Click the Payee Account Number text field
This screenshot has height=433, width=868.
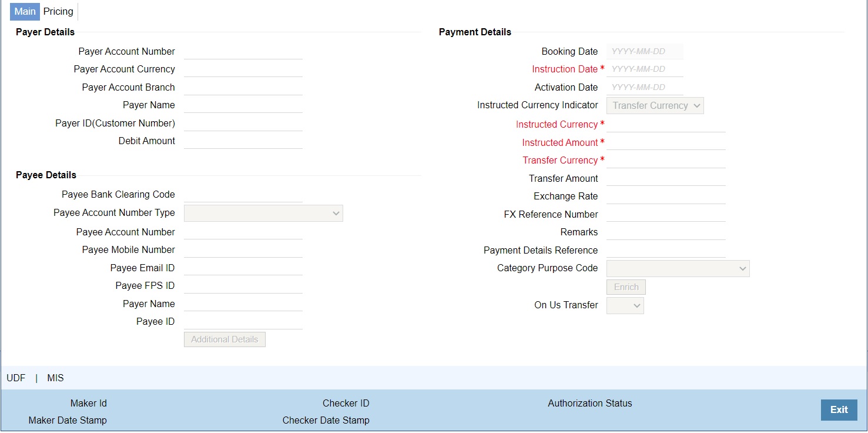pos(243,232)
